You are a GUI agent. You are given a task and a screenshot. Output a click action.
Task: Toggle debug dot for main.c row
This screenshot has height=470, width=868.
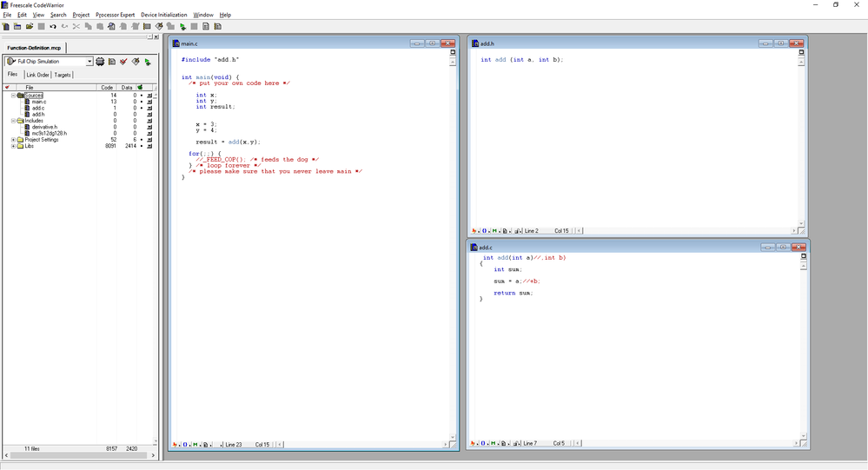141,102
